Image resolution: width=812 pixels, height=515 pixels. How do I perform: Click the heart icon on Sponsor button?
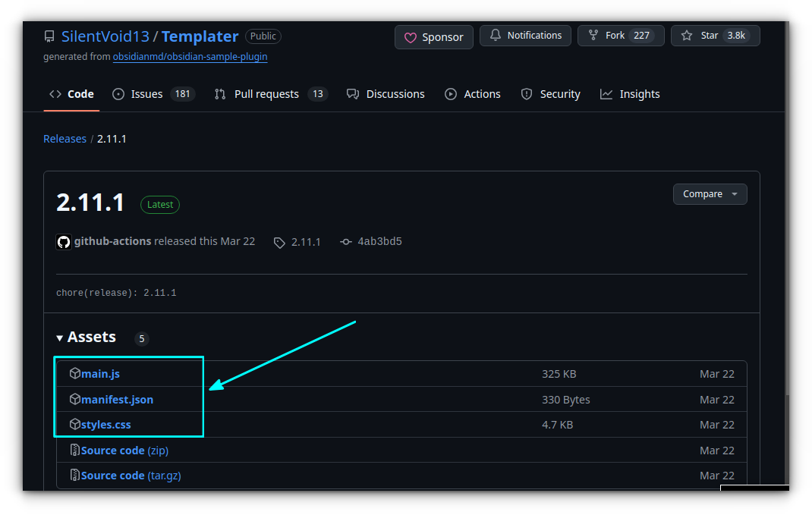tap(411, 37)
